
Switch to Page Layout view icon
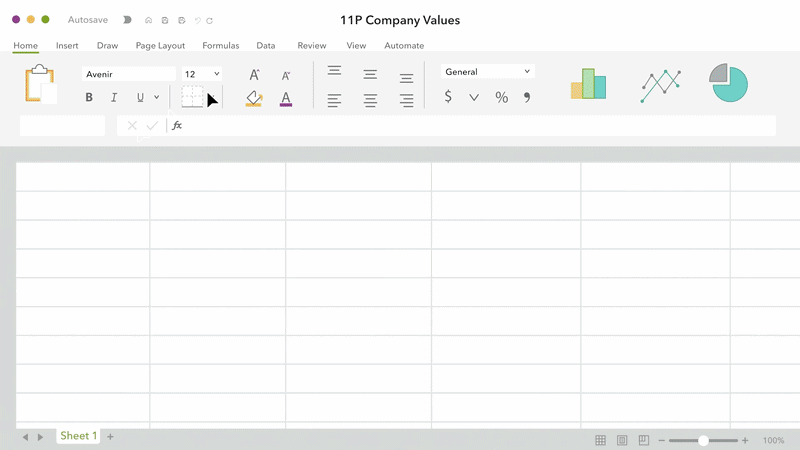(x=622, y=440)
